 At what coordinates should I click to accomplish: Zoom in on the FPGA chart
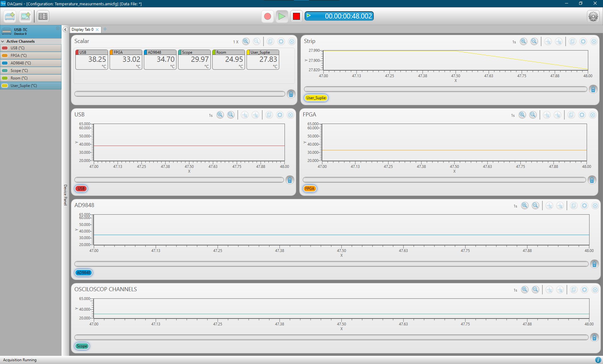tap(522, 115)
